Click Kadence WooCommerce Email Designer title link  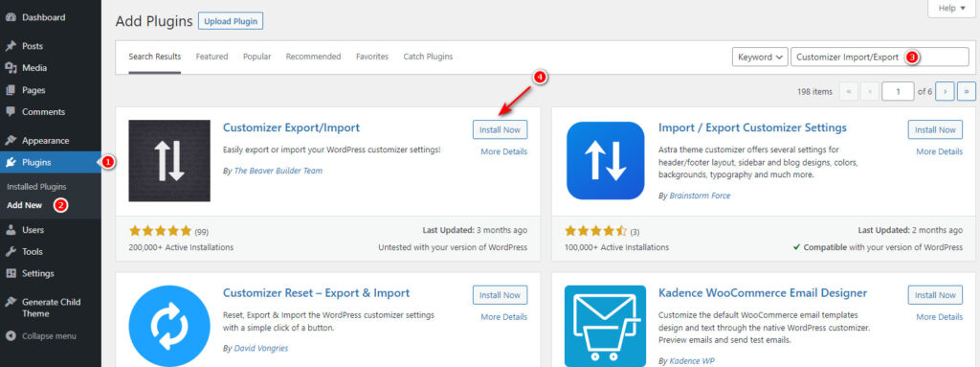(x=763, y=293)
